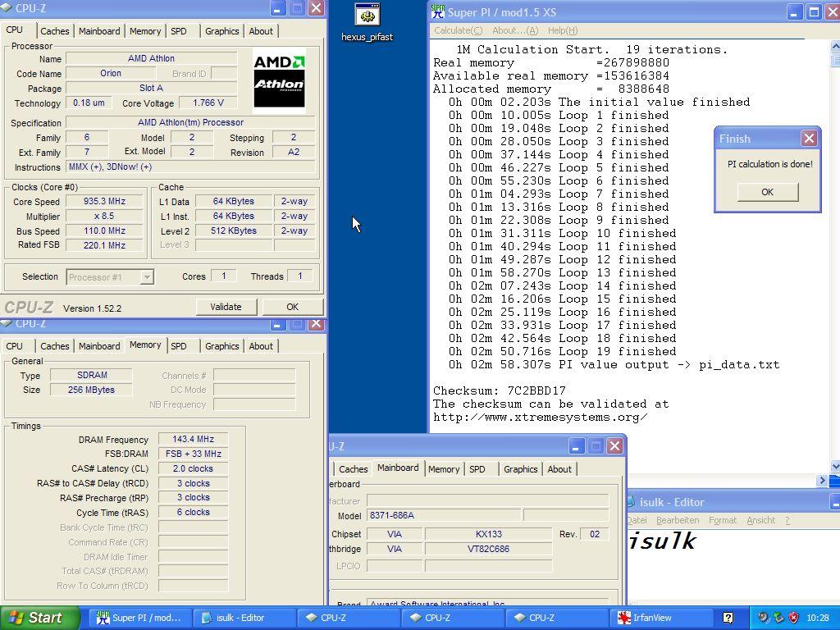The height and width of the screenshot is (630, 840).
Task: Click the Multiplier x 8.5 value
Action: tap(104, 217)
